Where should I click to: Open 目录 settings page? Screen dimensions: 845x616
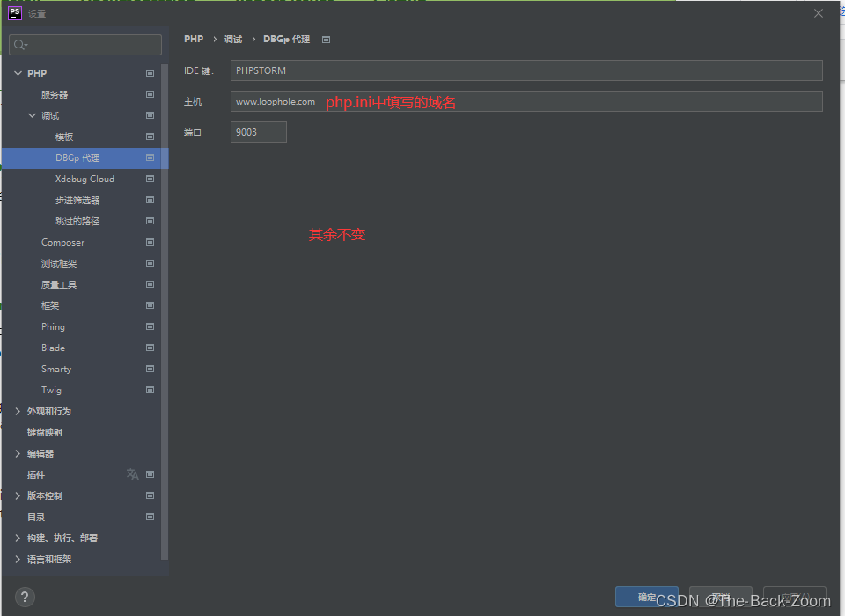coord(36,517)
